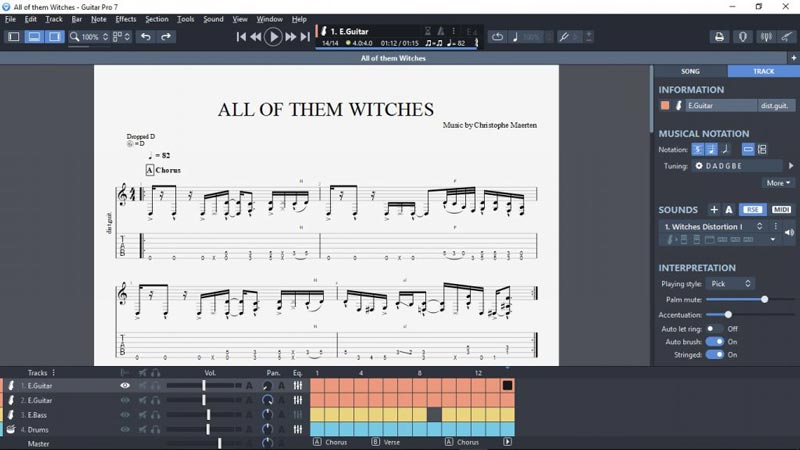
Task: Click the drum kit icon on Drums track
Action: [x=11, y=430]
